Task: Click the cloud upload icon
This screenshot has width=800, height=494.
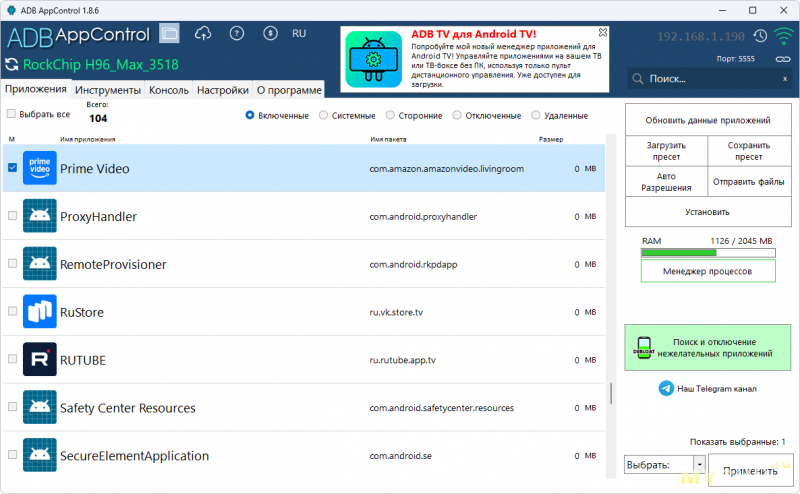Action: click(x=203, y=34)
